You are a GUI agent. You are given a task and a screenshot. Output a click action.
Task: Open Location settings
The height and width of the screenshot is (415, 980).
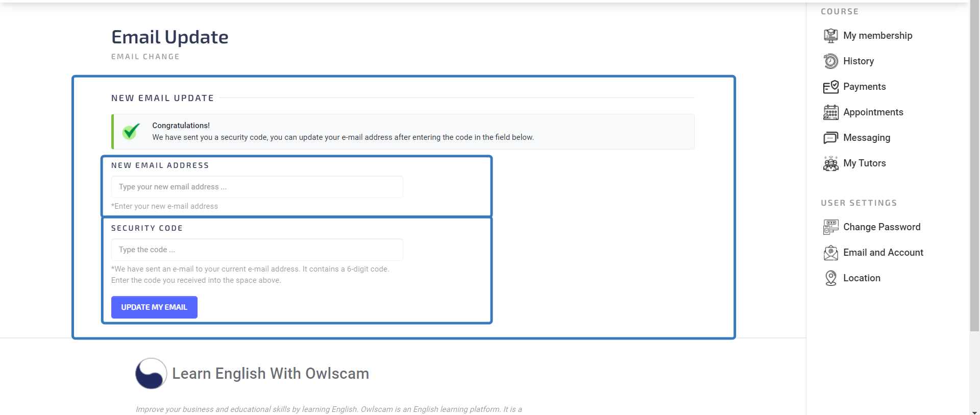click(x=862, y=278)
